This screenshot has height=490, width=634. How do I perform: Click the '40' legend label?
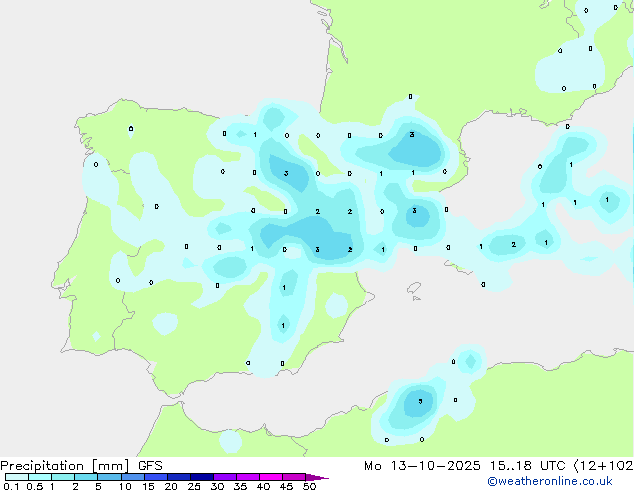point(263,486)
